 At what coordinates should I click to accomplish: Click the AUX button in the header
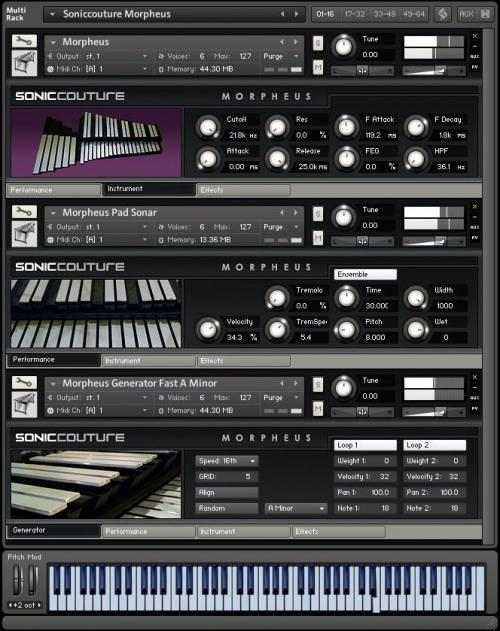tap(466, 14)
